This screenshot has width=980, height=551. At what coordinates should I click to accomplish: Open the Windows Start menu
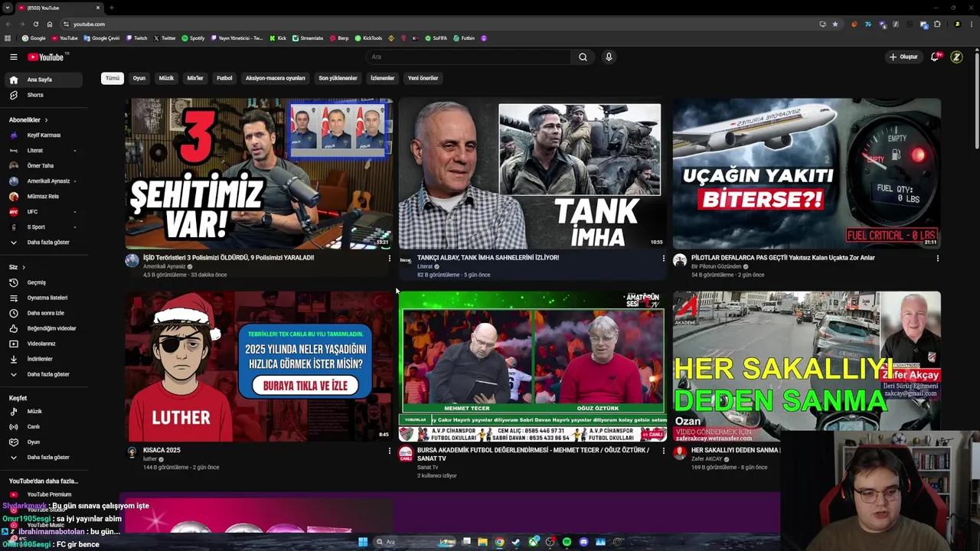coord(363,542)
